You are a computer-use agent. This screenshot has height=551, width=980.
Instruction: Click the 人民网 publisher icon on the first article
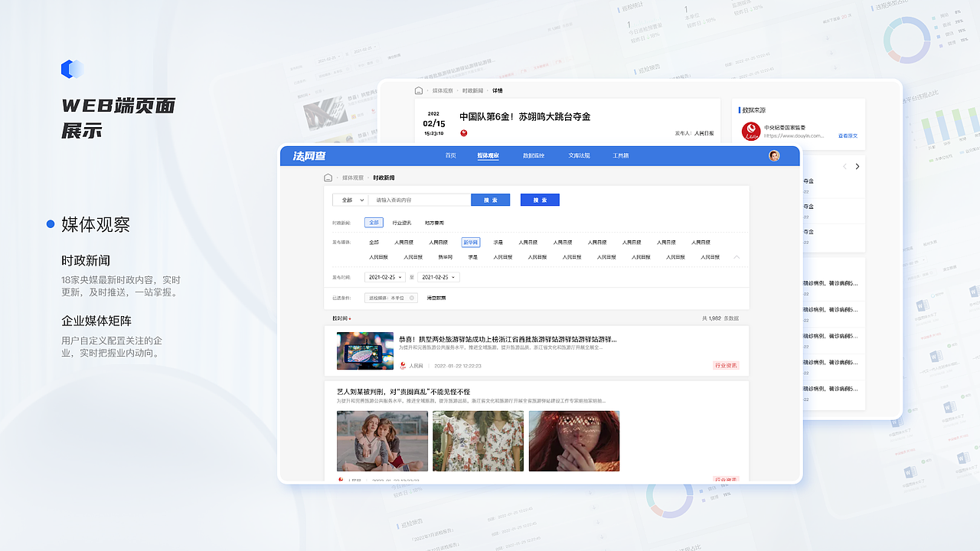click(x=403, y=365)
